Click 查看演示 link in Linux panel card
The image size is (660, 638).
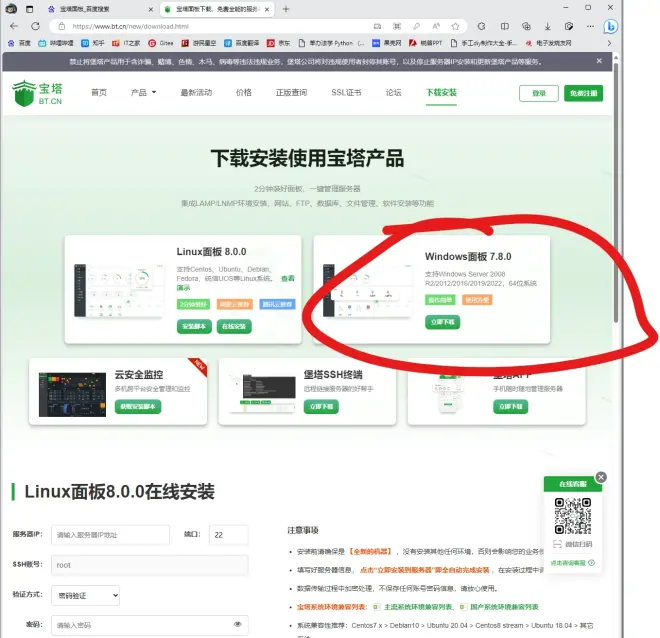[287, 279]
